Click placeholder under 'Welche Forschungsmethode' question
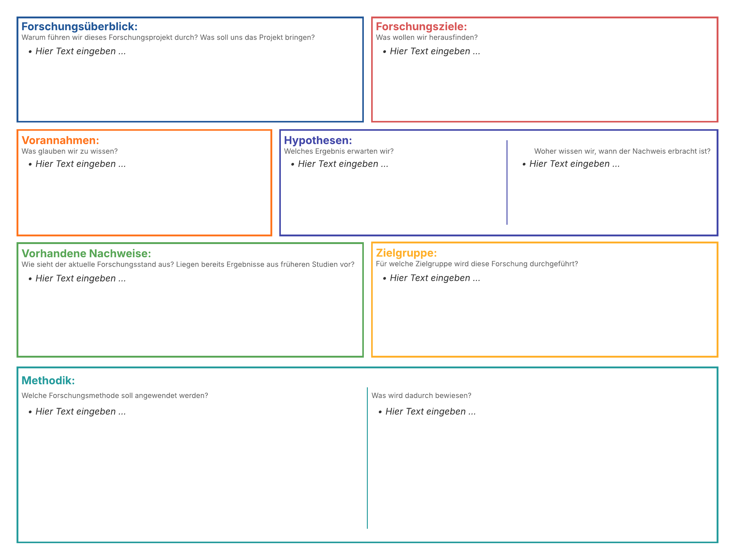The width and height of the screenshot is (735, 560). coord(80,412)
